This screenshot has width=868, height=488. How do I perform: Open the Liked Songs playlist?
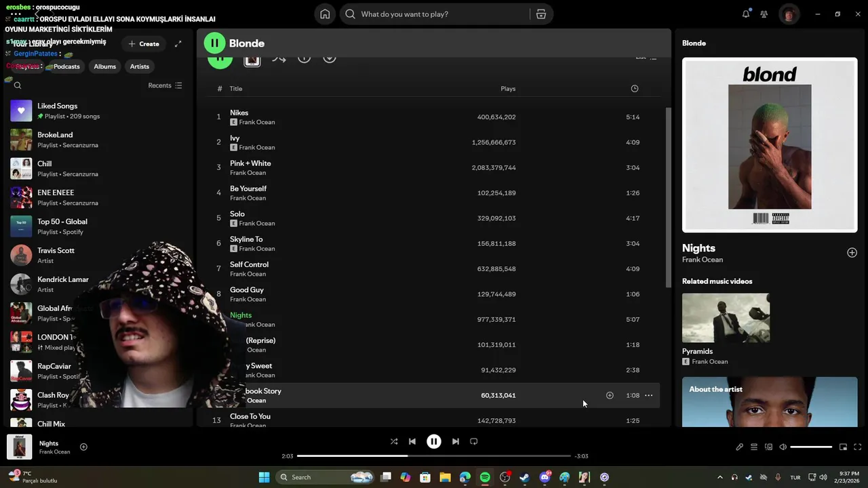98,110
